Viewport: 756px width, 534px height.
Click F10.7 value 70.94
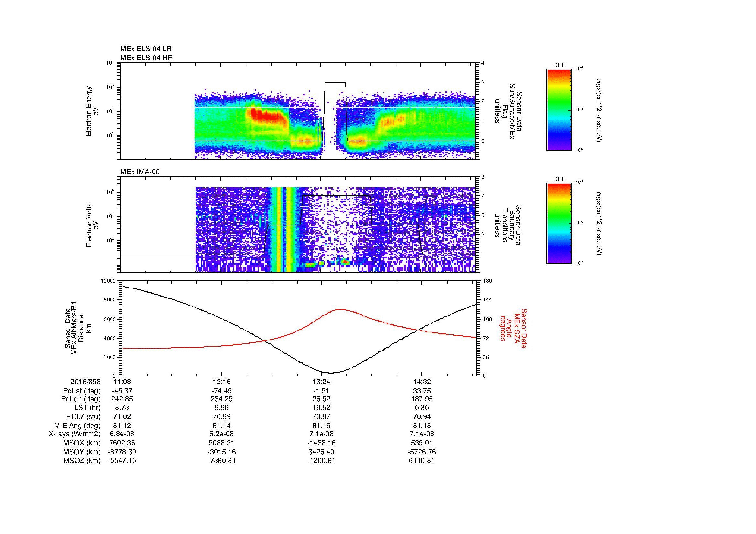pos(421,416)
